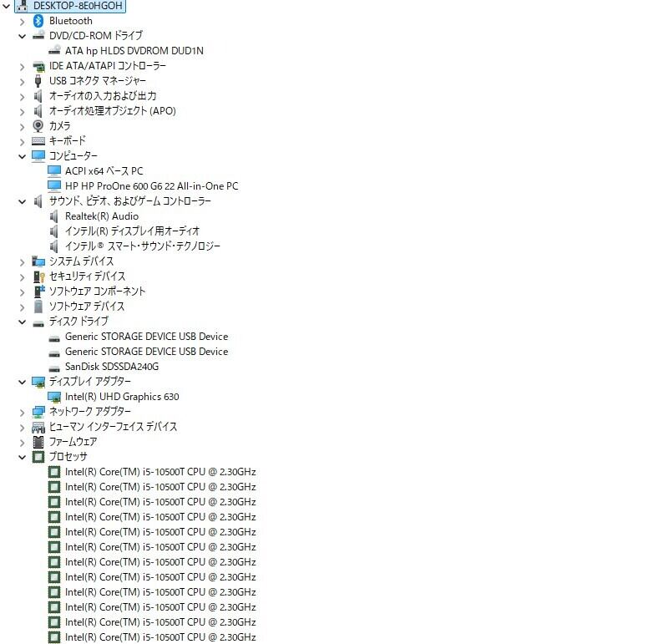Click the ネットワーク アダプター icon

click(38, 412)
